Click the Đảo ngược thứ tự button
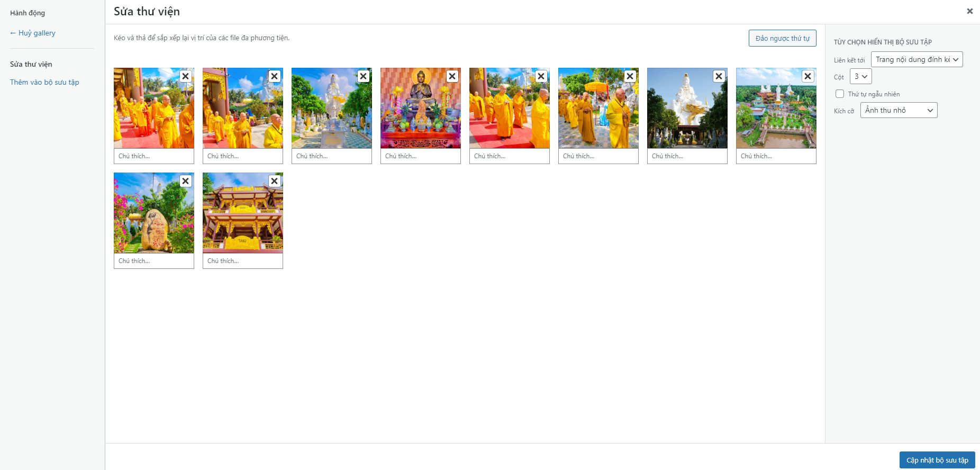 pyautogui.click(x=783, y=38)
